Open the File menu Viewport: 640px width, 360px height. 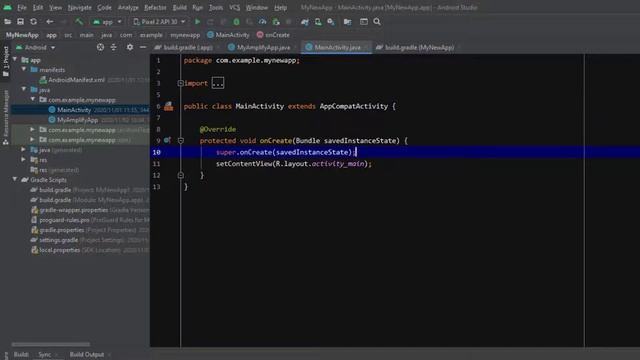click(22, 7)
